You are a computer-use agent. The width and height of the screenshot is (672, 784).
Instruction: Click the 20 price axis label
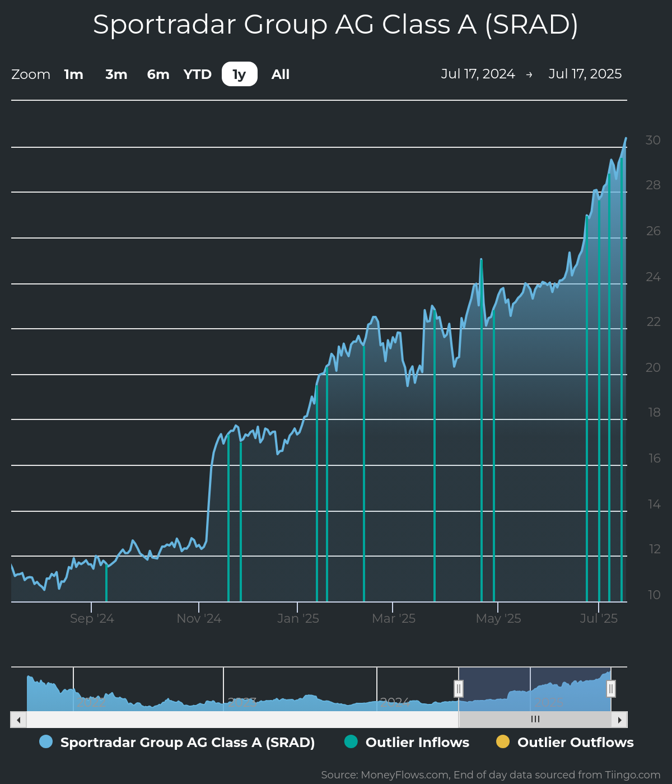653,367
